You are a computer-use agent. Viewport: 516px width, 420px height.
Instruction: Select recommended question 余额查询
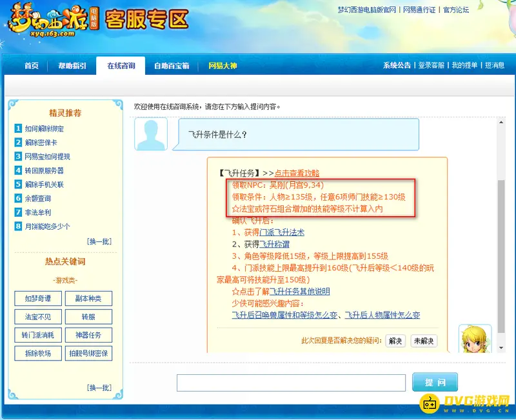[x=38, y=199]
